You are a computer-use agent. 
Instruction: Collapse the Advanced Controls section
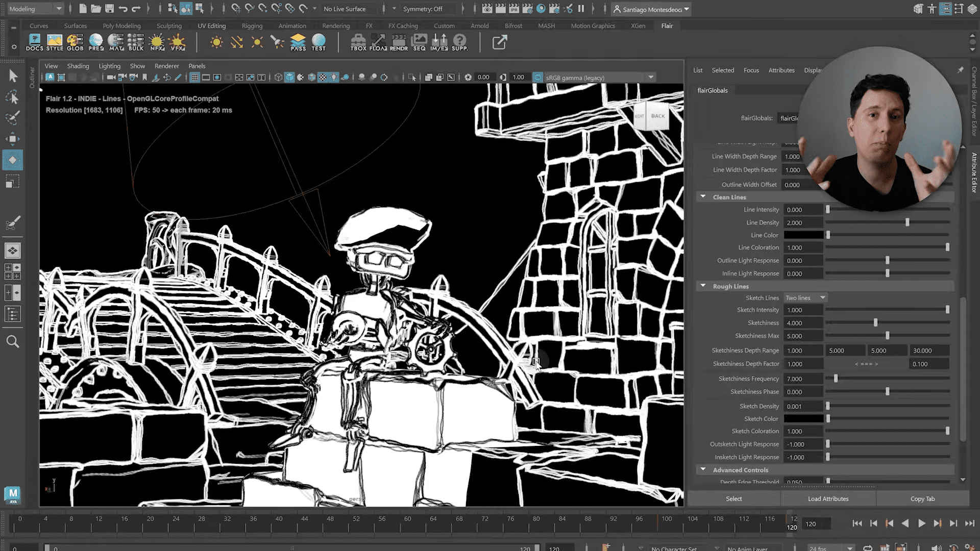click(x=703, y=470)
